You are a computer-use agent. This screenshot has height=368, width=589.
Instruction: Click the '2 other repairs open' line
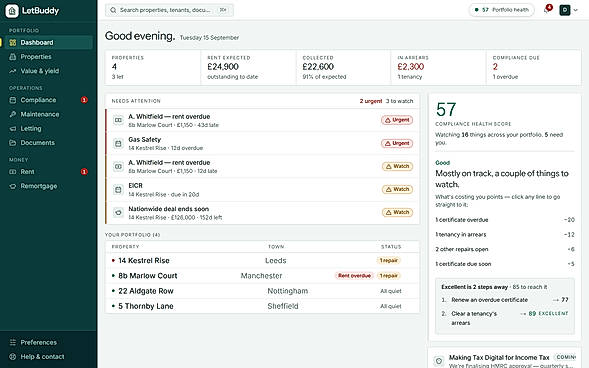pyautogui.click(x=505, y=249)
